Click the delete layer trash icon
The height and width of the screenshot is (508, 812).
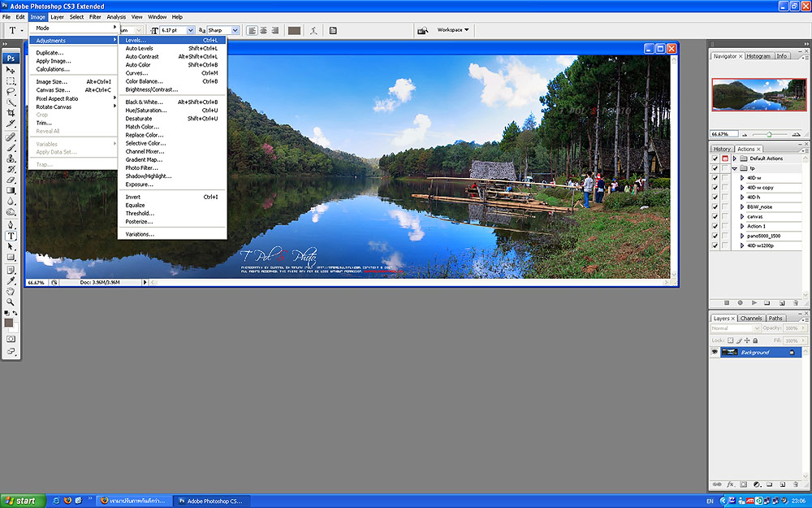[x=795, y=484]
